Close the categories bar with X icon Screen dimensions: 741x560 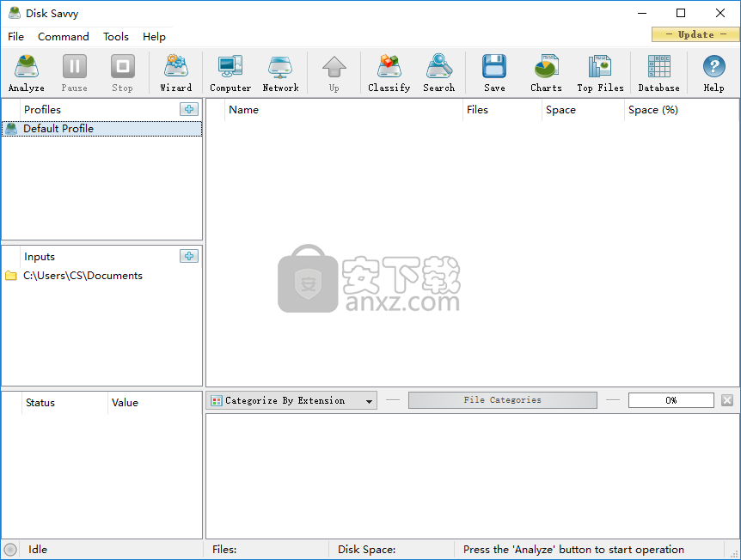727,400
